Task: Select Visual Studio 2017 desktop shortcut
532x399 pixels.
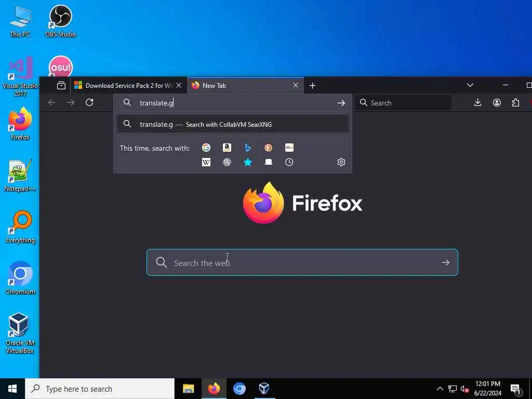Action: click(x=20, y=77)
